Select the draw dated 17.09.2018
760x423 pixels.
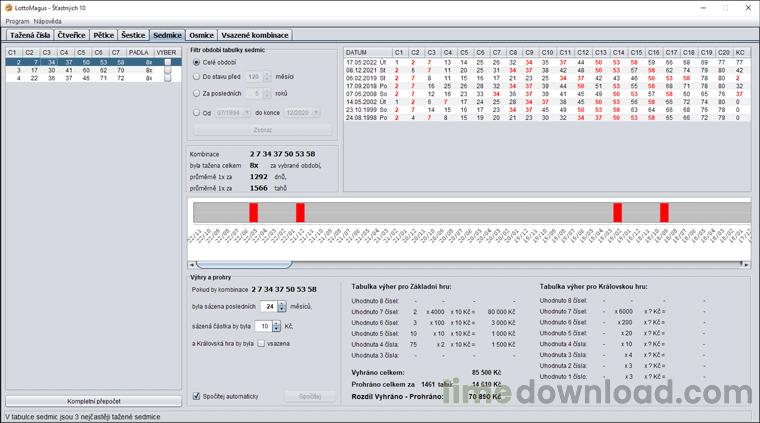(547, 86)
